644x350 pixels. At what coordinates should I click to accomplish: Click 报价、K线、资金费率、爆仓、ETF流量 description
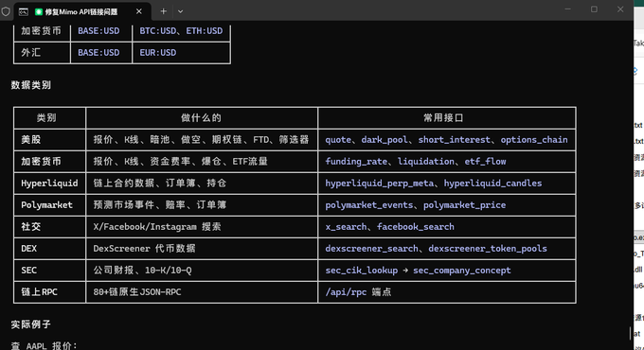pos(181,162)
